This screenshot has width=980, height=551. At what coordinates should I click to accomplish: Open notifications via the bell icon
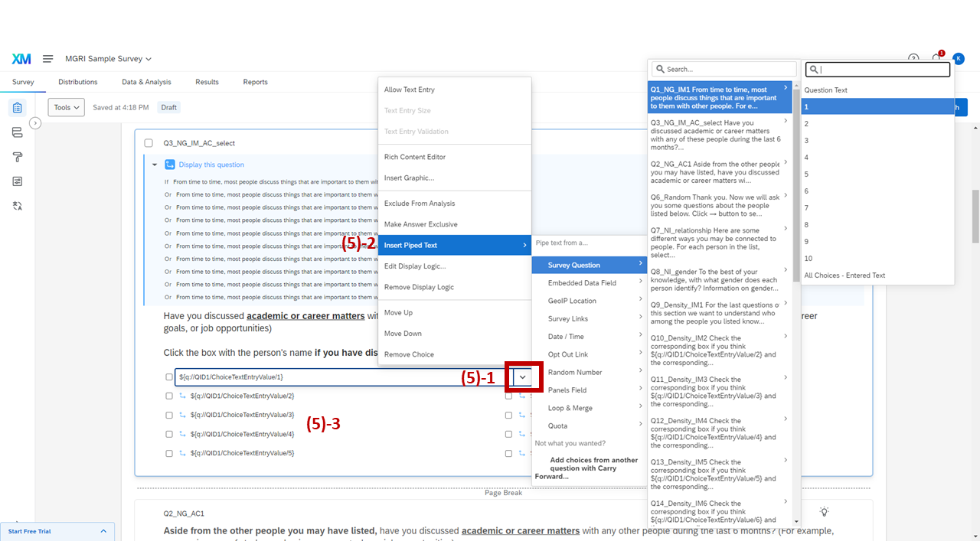point(936,58)
